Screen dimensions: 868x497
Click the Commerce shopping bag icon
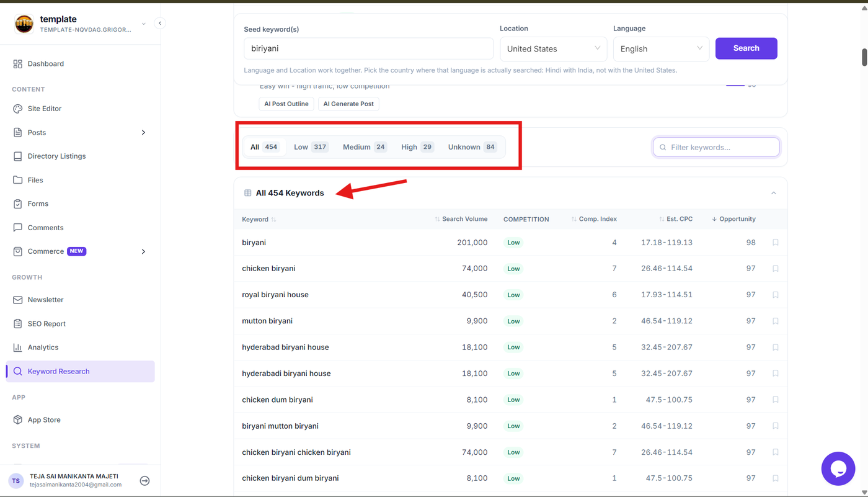pos(17,251)
